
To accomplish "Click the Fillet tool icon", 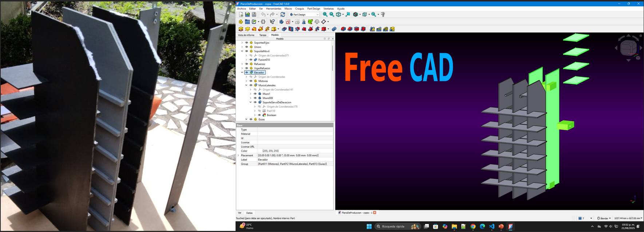I will (343, 29).
